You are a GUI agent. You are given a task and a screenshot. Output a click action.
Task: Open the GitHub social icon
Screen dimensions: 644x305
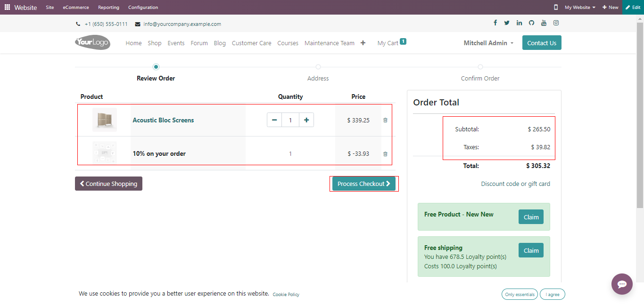531,23
